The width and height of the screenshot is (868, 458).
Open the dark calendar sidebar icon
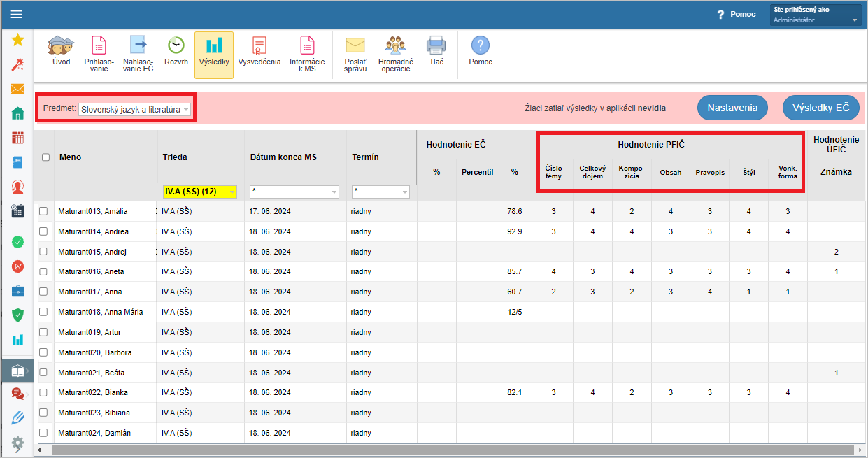(18, 211)
